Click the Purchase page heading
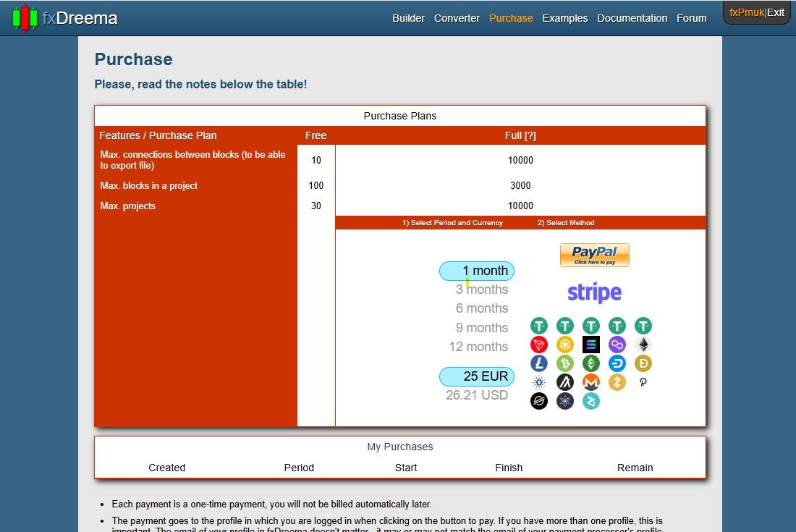The height and width of the screenshot is (532, 796). pos(134,59)
